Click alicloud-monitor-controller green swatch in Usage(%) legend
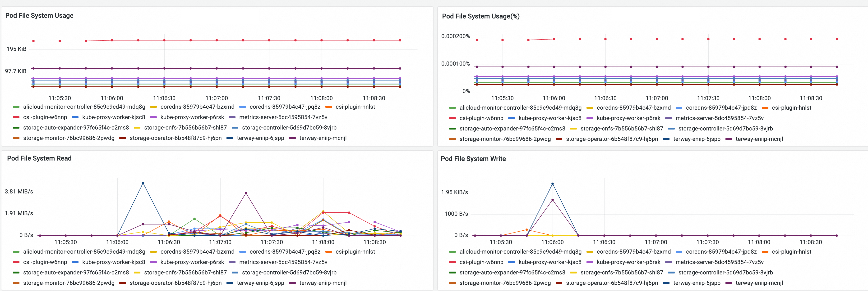Viewport: 868px width, 291px height. [x=452, y=108]
